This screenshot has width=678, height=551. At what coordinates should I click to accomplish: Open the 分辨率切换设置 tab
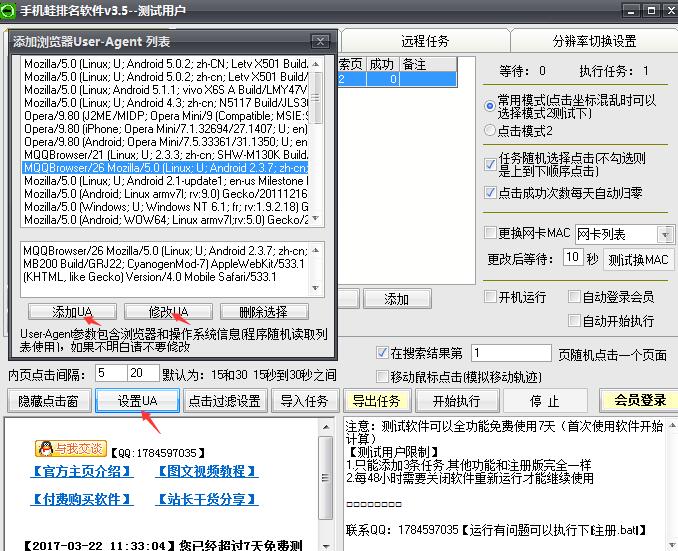[594, 42]
